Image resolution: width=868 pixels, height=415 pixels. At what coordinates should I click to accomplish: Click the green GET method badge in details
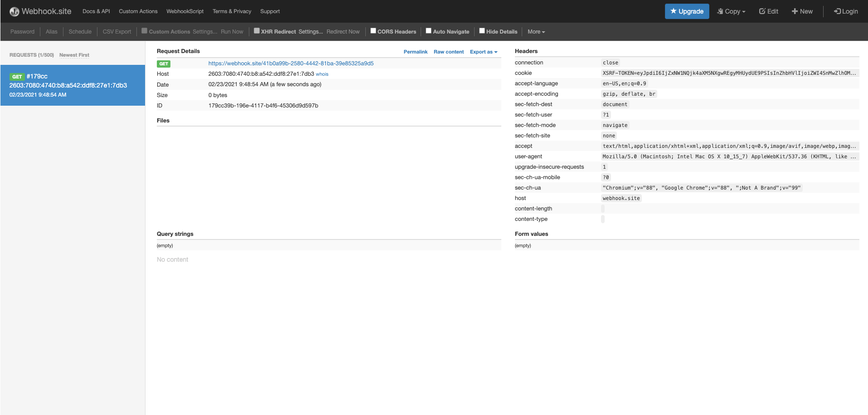coord(164,64)
